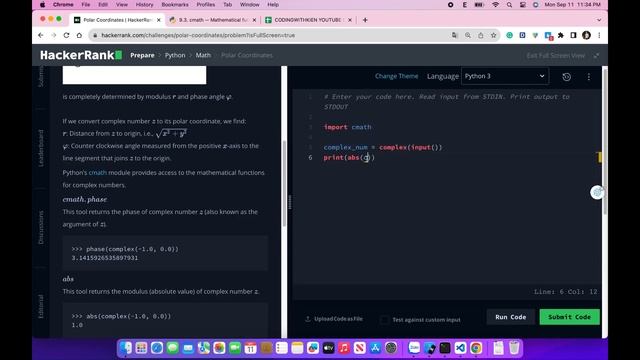Open Finder from the dock
Image resolution: width=640 pixels, height=360 pixels.
pyautogui.click(x=126, y=348)
